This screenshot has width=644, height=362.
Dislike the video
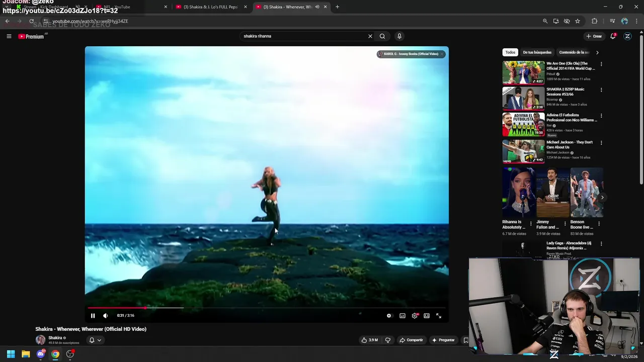(x=387, y=340)
